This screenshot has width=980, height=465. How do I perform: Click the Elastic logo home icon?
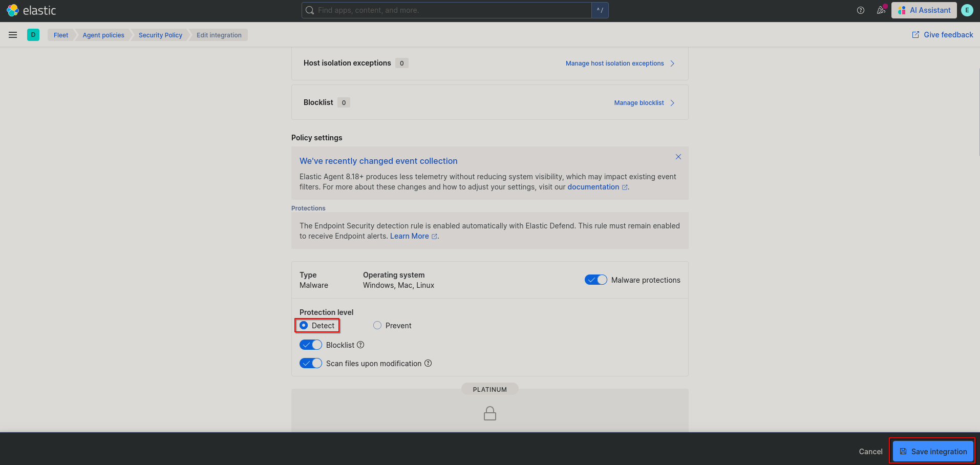point(13,10)
